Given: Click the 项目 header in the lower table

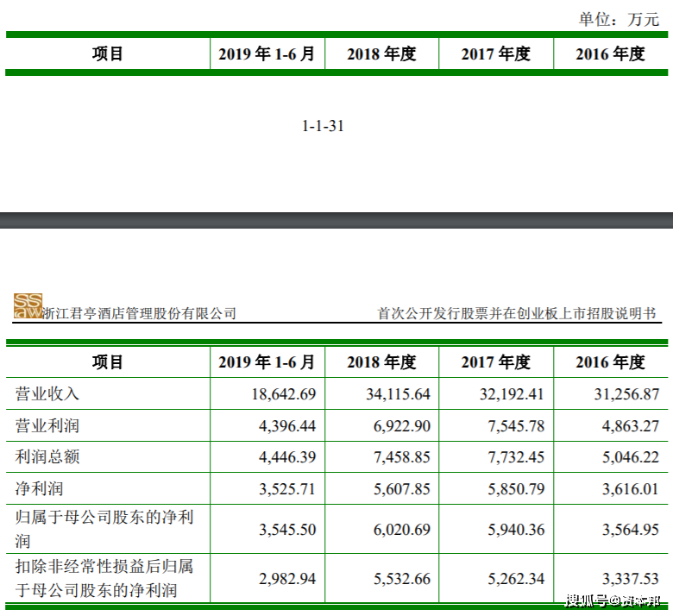Looking at the screenshot, I should pyautogui.click(x=108, y=362).
